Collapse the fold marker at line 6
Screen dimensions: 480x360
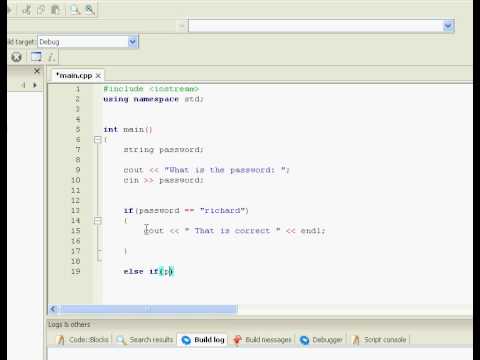pos(98,139)
